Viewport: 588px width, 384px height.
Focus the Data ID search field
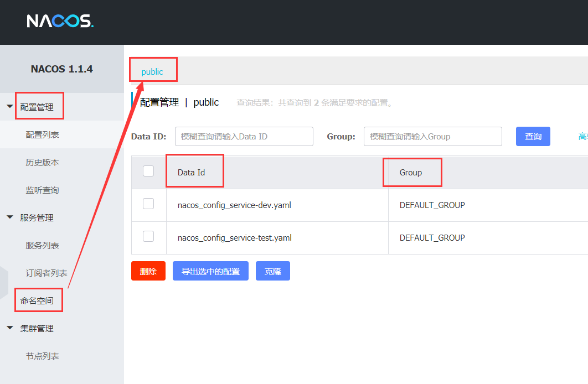(x=244, y=136)
